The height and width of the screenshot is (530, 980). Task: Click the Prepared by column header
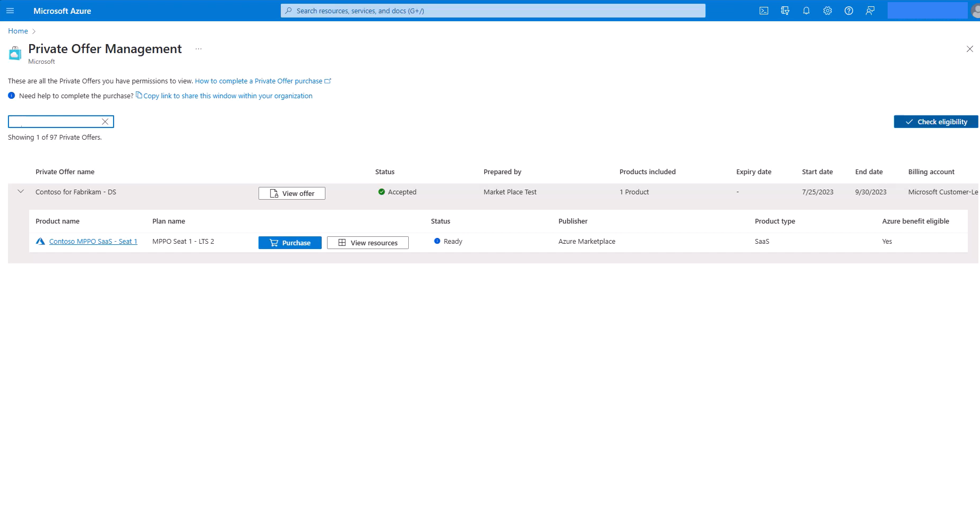(502, 172)
